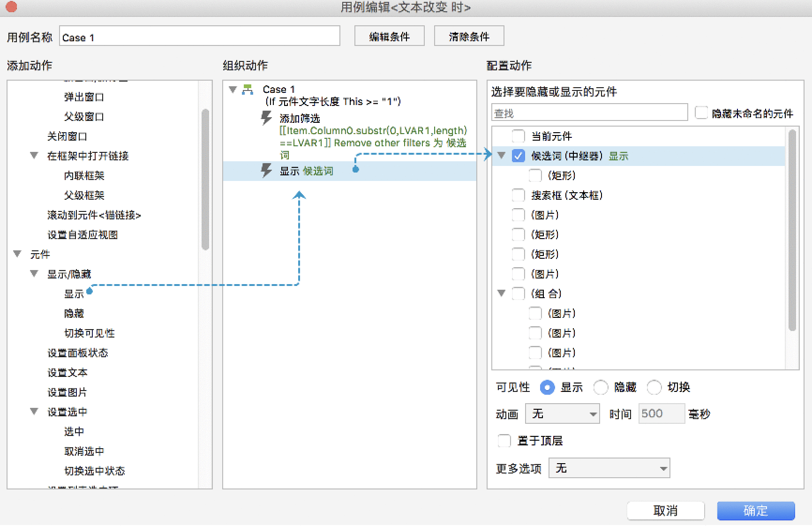Collapse 在框架中打开链接 section
This screenshot has width=812, height=526.
click(x=34, y=156)
